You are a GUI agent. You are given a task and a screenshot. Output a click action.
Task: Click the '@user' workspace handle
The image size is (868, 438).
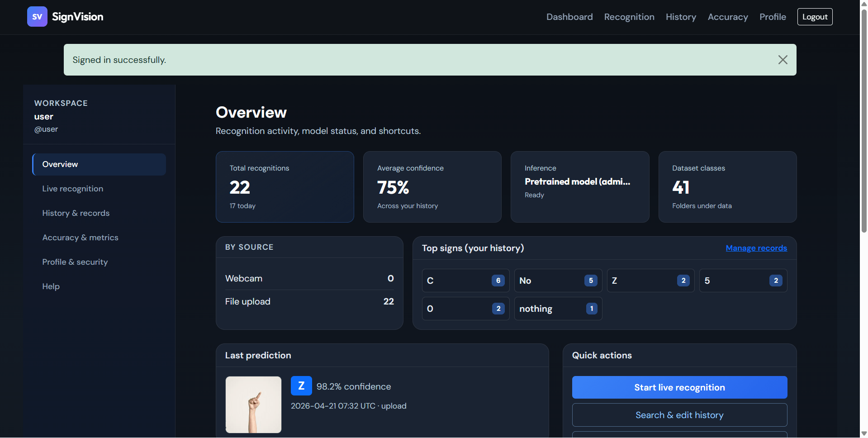click(x=46, y=129)
